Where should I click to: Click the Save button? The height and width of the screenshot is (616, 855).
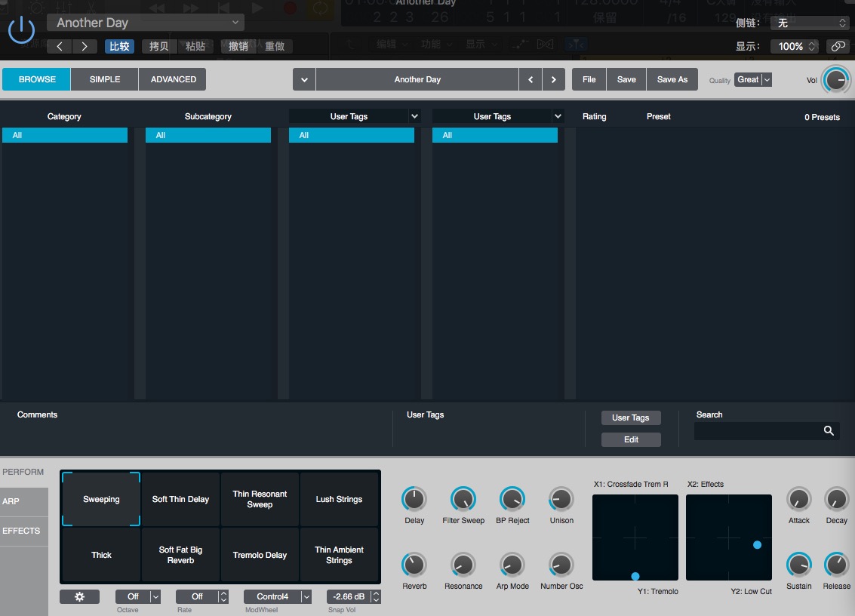[626, 80]
